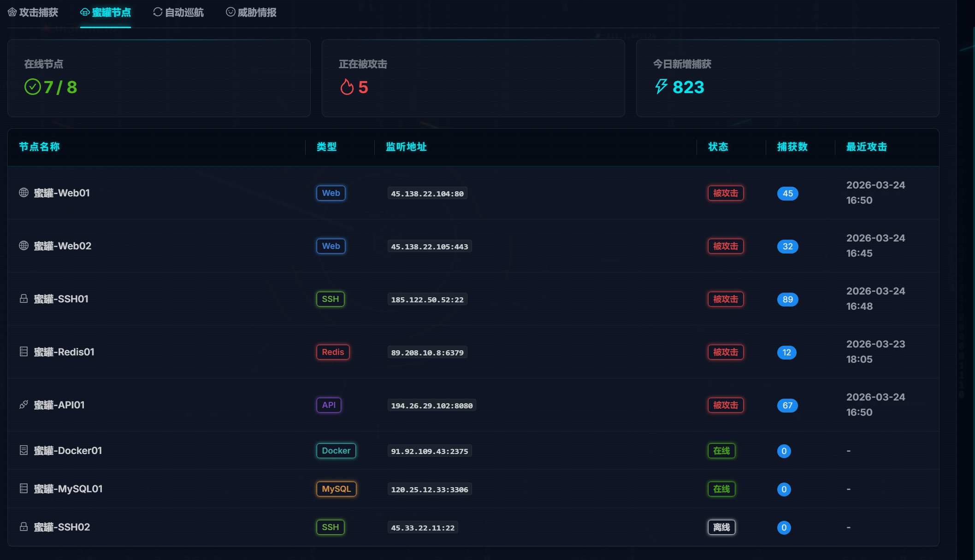Image resolution: width=975 pixels, height=560 pixels.
Task: Click the 节点名称 column header
Action: point(39,147)
